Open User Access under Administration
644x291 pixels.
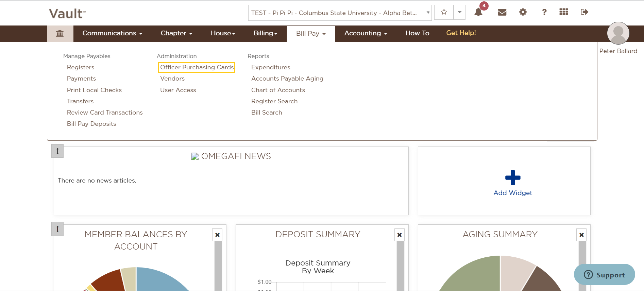[x=178, y=90]
